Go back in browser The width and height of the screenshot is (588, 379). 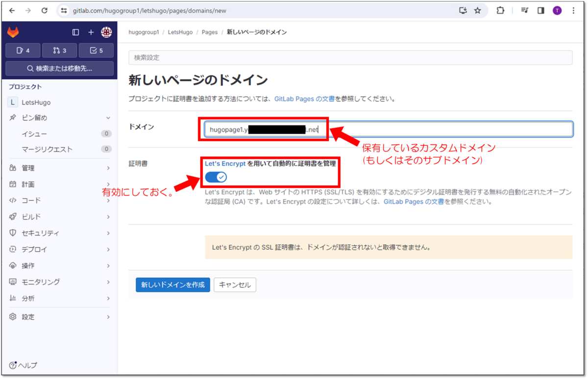pyautogui.click(x=12, y=10)
